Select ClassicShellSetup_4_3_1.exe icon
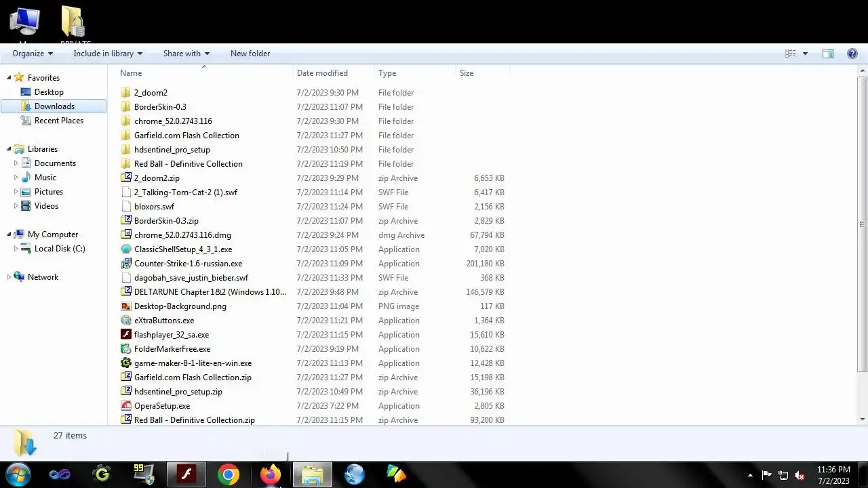868x488 pixels. click(125, 249)
